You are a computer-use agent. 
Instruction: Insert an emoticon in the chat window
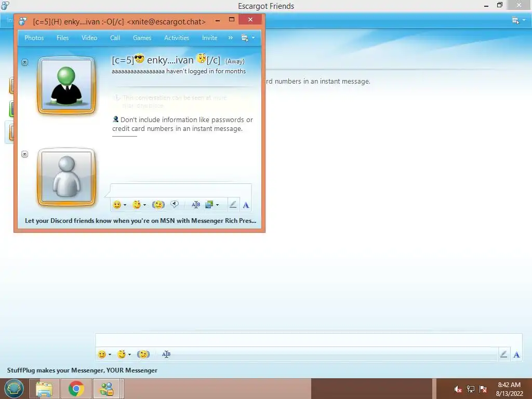pos(117,205)
